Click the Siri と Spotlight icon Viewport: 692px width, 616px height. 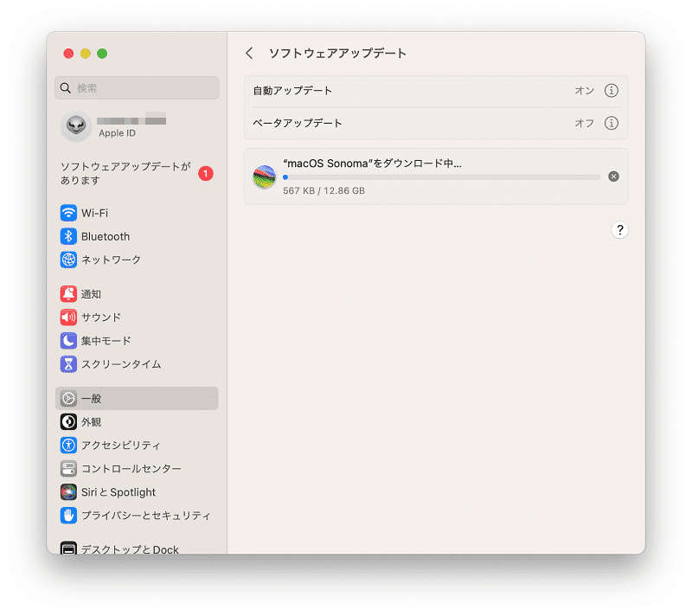pos(68,491)
